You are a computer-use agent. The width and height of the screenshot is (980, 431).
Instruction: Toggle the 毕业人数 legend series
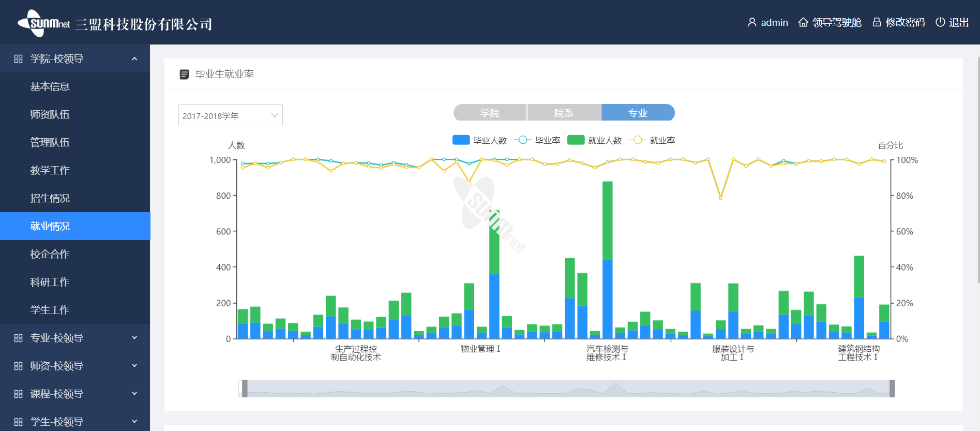coord(461,140)
